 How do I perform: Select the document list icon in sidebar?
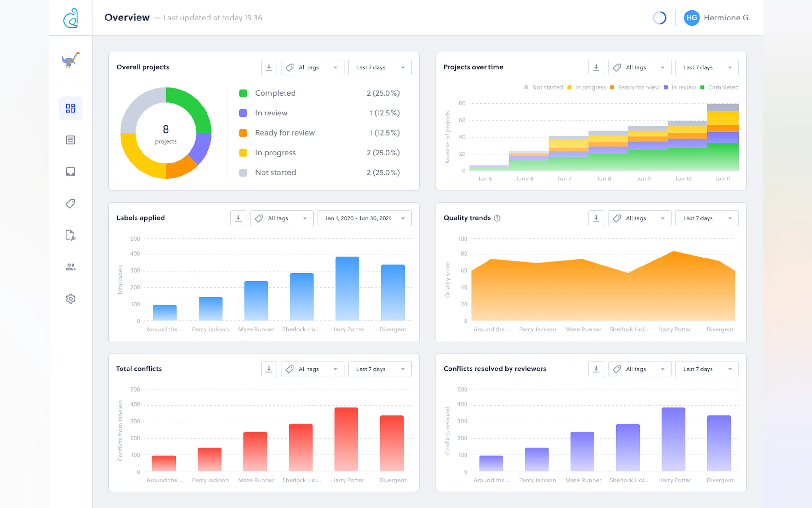tap(71, 140)
